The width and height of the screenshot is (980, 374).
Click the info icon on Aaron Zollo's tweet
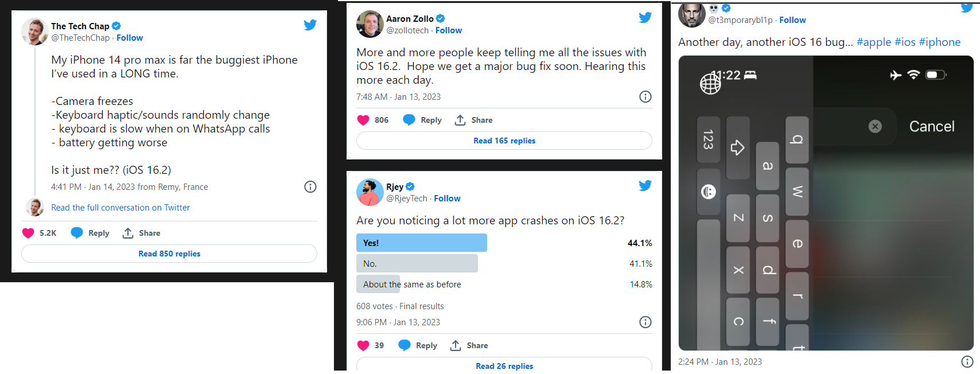(x=645, y=96)
